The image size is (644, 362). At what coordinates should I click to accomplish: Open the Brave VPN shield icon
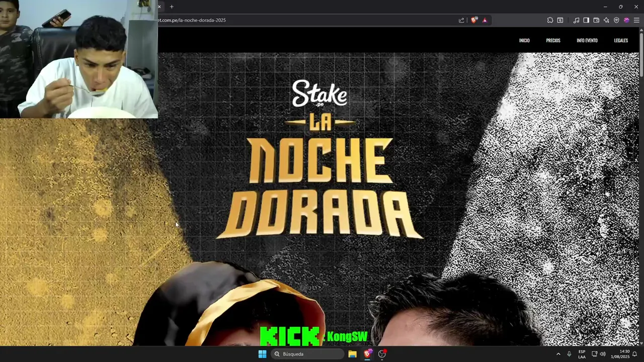(616, 20)
